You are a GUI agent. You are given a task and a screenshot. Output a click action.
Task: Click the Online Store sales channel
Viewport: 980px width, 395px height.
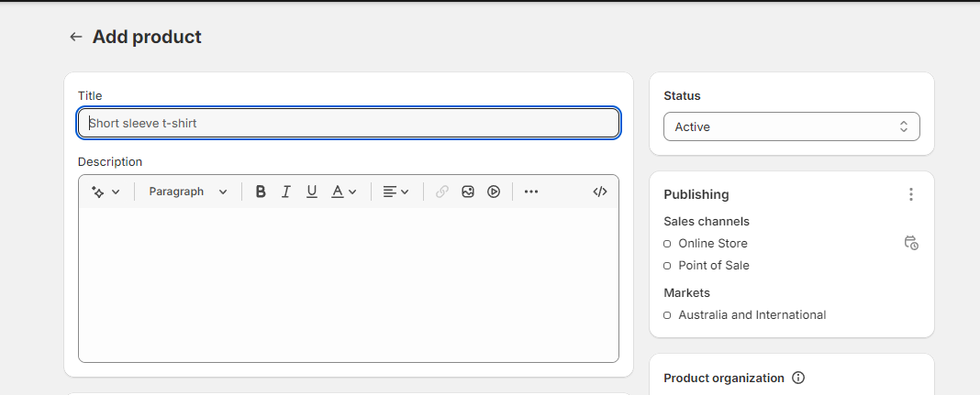pos(712,244)
